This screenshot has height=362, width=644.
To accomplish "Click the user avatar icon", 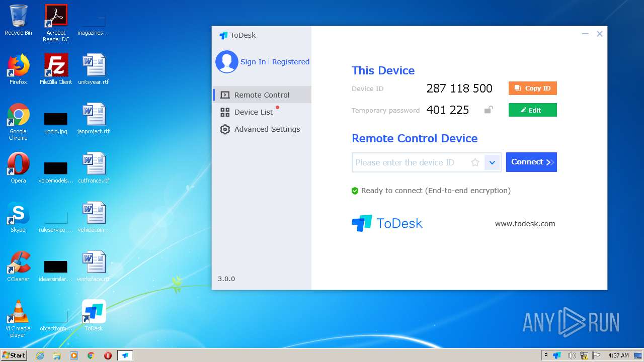I will coord(227,62).
